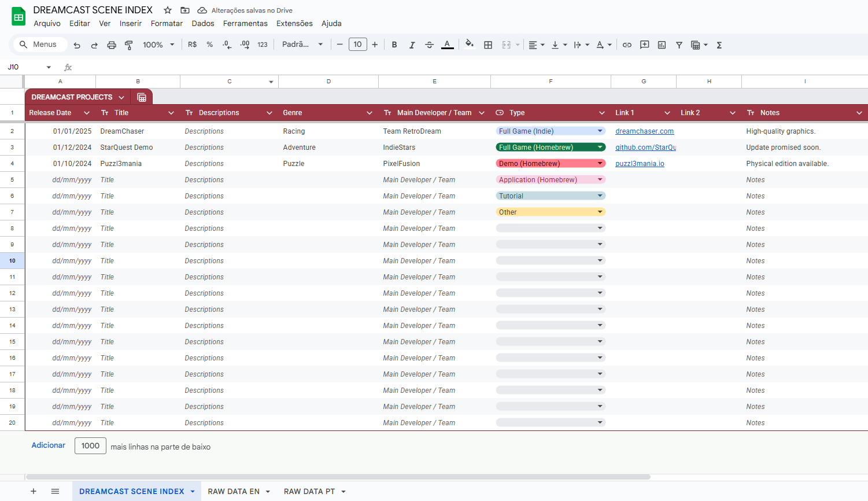Click the redo arrow icon

coord(94,45)
